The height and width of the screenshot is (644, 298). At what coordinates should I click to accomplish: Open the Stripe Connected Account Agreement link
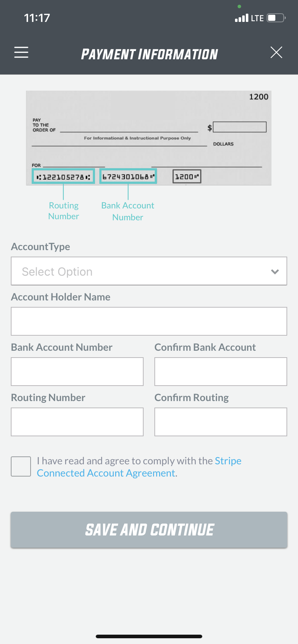[x=139, y=467]
